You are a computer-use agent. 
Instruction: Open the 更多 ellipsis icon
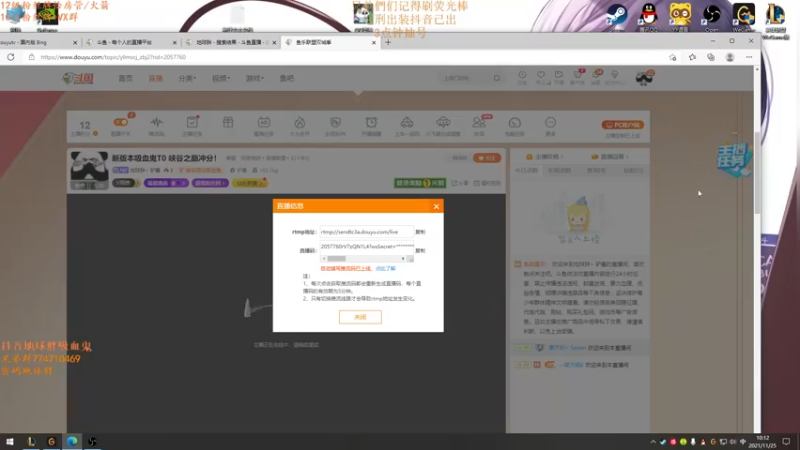point(550,122)
